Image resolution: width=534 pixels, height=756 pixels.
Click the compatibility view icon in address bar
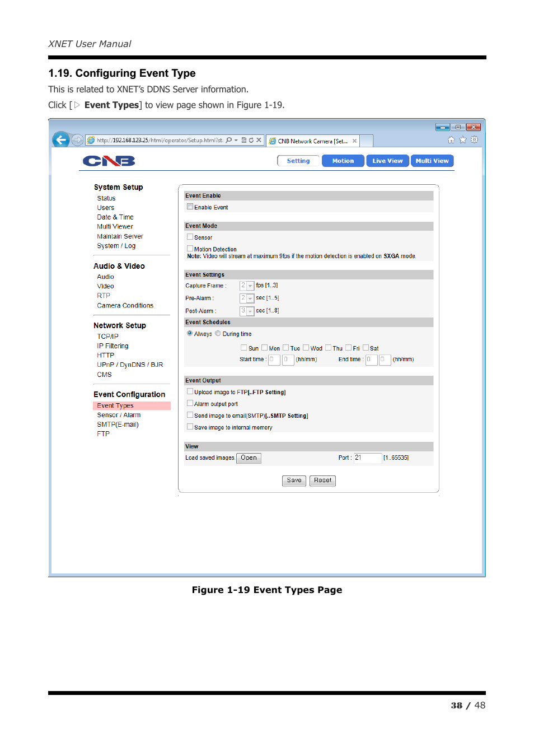pos(244,140)
